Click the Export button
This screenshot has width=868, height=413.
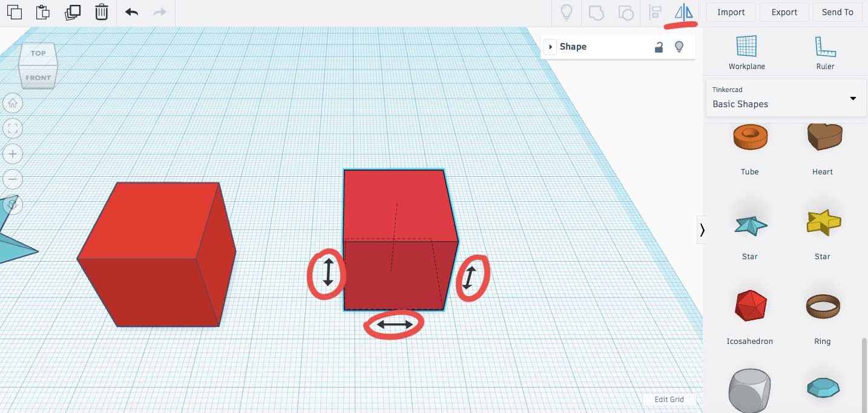click(x=784, y=12)
